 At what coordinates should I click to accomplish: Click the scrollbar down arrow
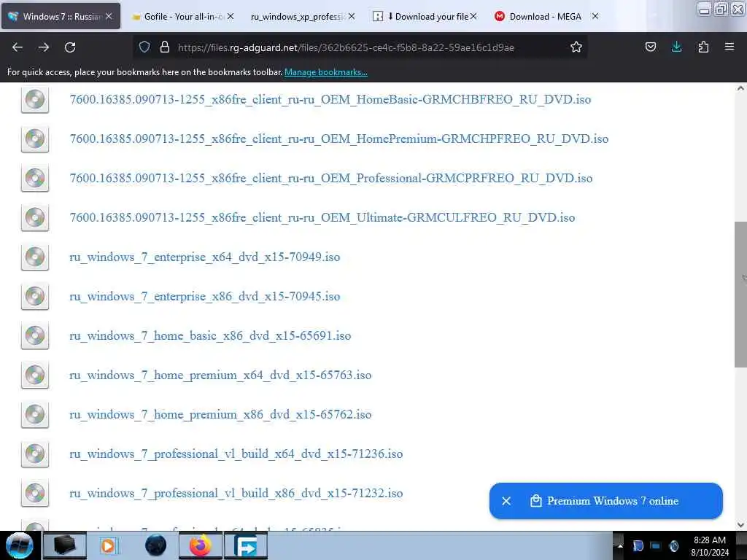[x=740, y=525]
